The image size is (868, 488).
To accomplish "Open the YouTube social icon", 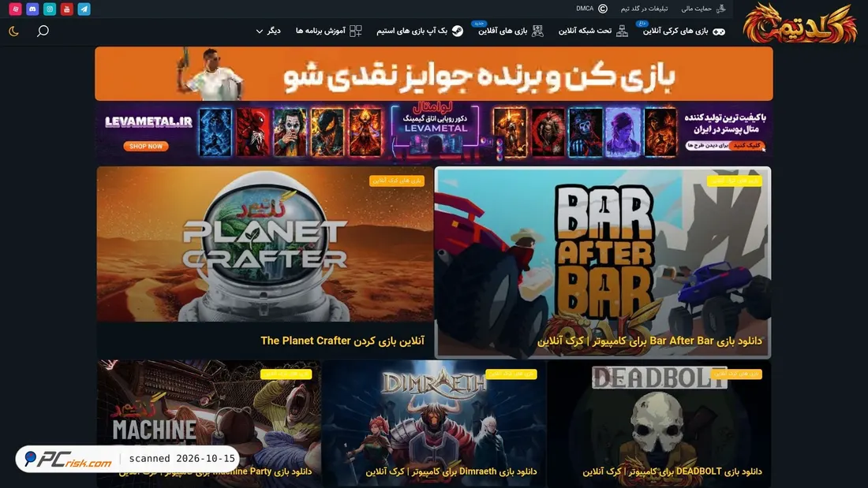I will point(67,9).
